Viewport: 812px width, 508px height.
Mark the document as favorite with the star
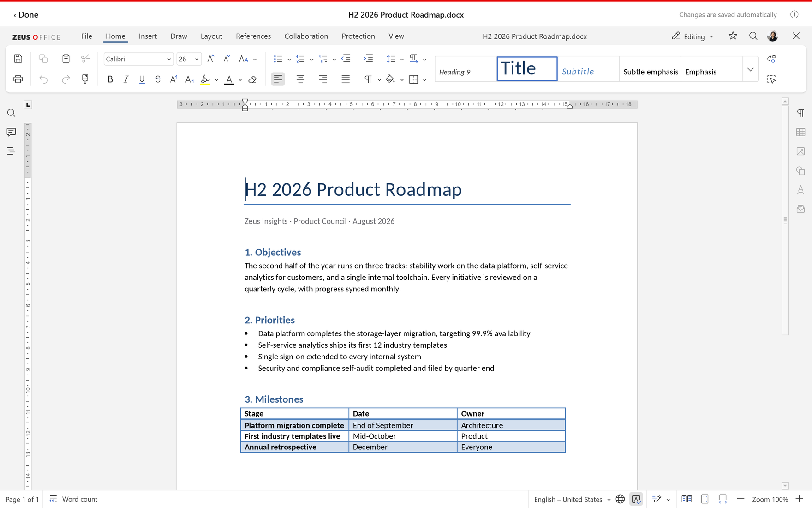coord(733,36)
